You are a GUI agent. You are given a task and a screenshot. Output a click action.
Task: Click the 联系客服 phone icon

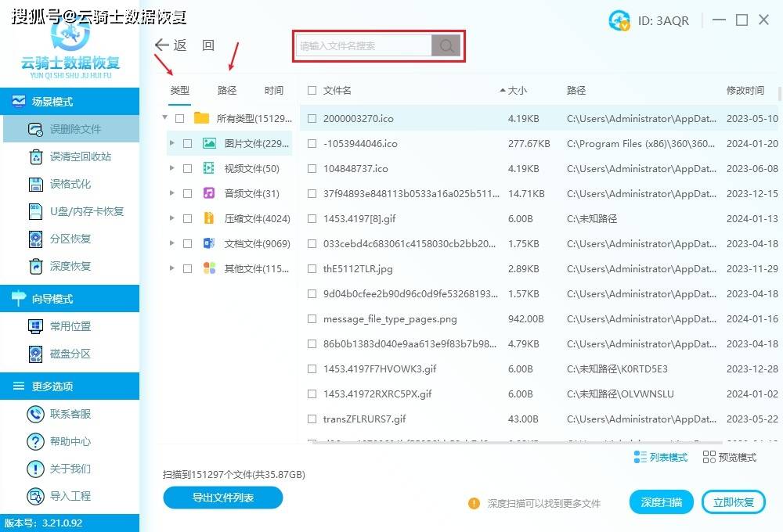[x=35, y=414]
